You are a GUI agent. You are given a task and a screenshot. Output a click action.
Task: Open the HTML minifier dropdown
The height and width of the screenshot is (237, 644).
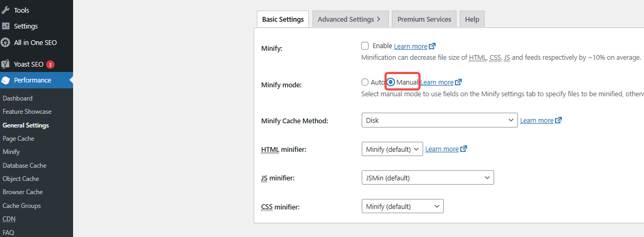[x=392, y=149]
